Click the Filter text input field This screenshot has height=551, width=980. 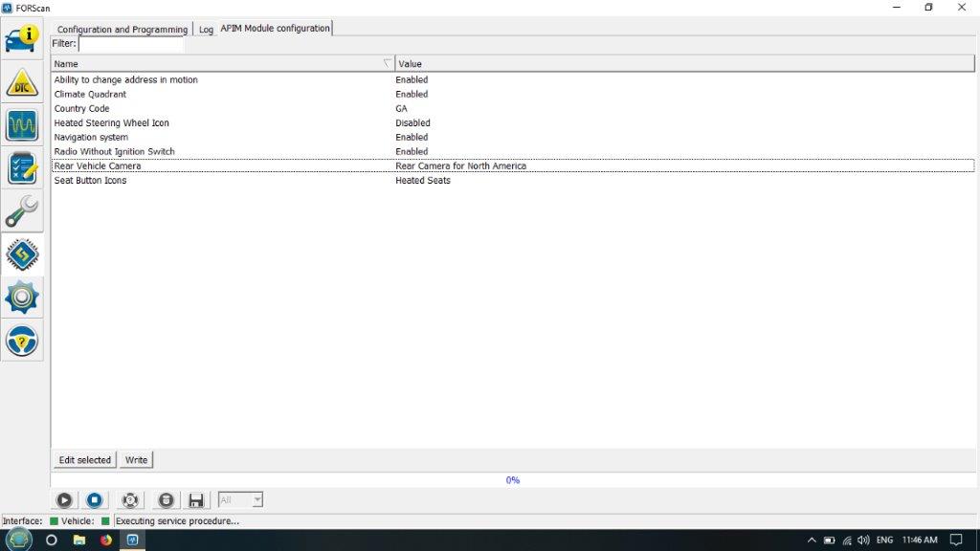(131, 44)
